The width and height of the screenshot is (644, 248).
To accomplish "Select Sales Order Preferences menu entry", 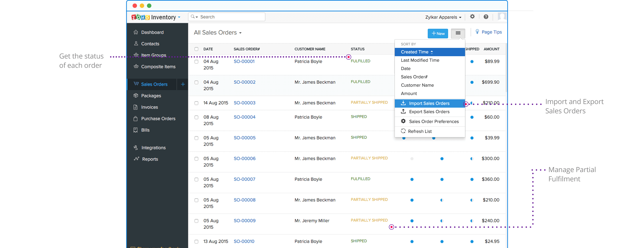I will coord(434,121).
